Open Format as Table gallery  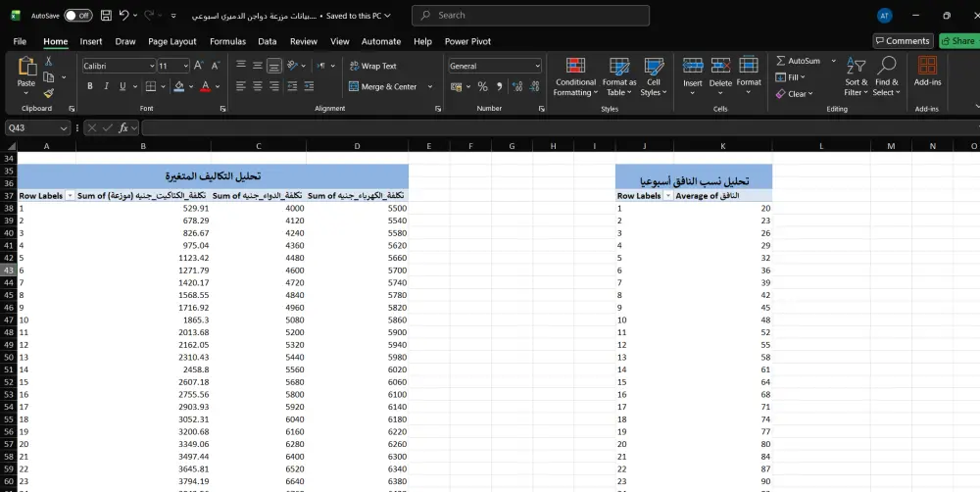tap(619, 76)
